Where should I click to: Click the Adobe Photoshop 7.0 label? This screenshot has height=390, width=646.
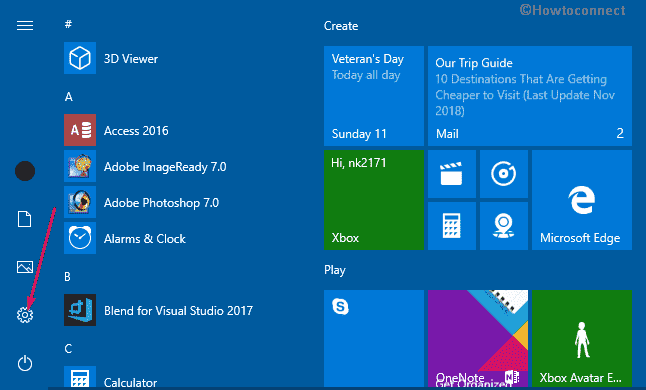(161, 203)
